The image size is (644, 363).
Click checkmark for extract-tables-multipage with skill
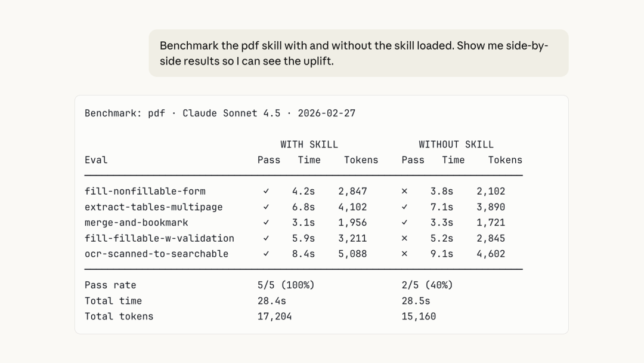[x=266, y=207]
